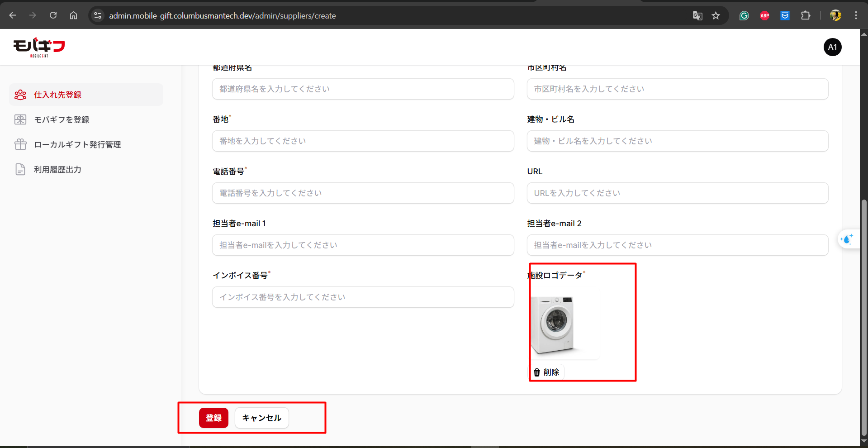Image resolution: width=868 pixels, height=448 pixels.
Task: Open 利用履歴出力 sidebar item
Action: 57,169
